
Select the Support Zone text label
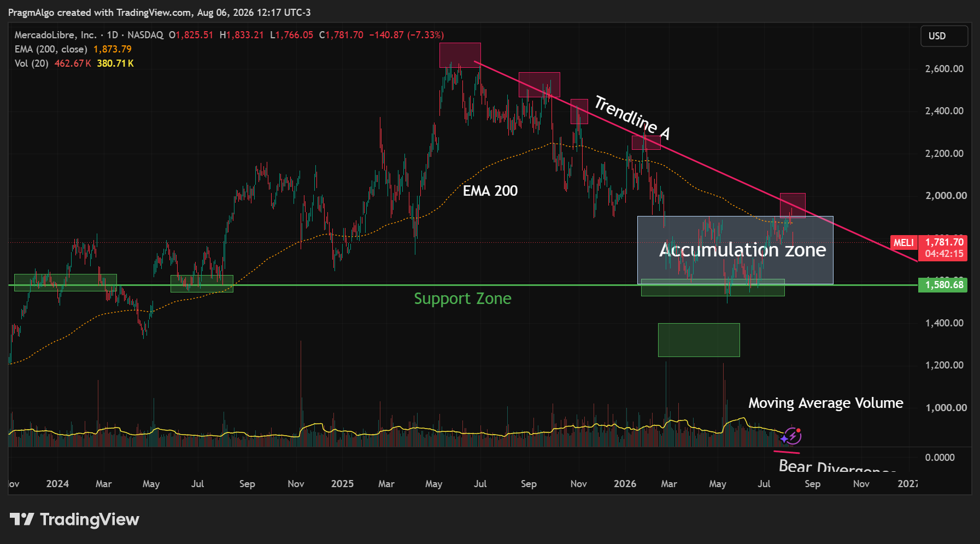462,299
